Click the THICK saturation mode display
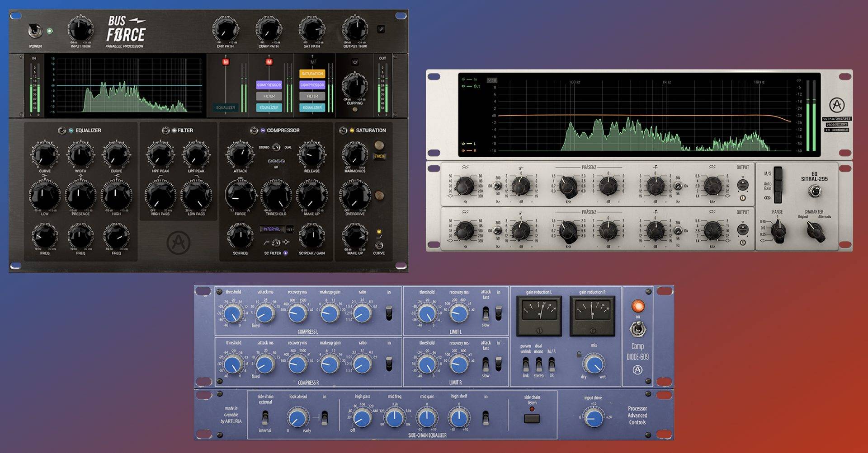This screenshot has width=868, height=453. pyautogui.click(x=379, y=156)
